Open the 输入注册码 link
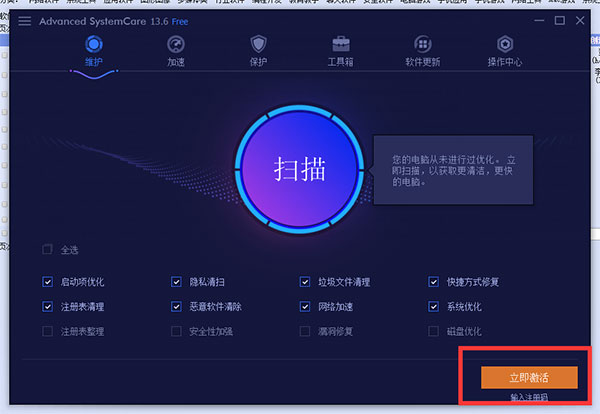 (x=529, y=398)
